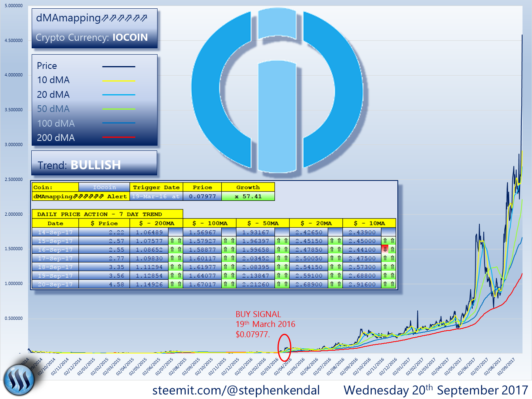Click the 20-Sep-17 date cell
Viewport: 532px width, 399px height.
coord(55,284)
